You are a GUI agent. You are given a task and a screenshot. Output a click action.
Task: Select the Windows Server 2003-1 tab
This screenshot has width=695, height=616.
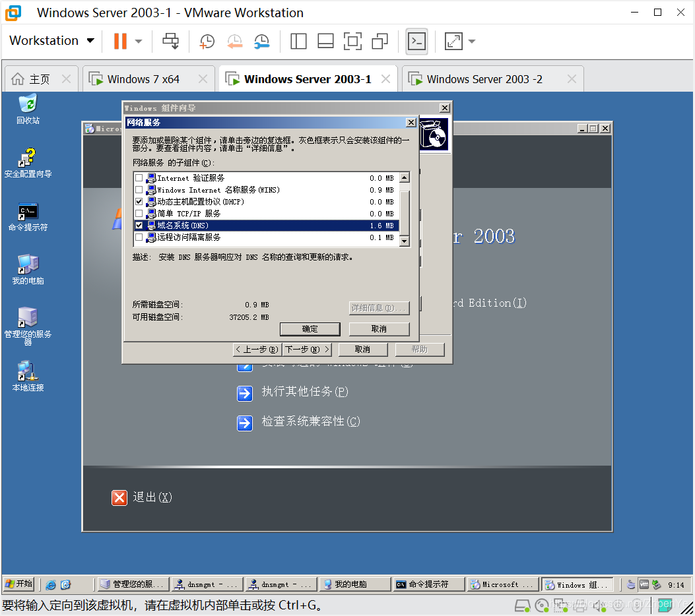click(308, 79)
